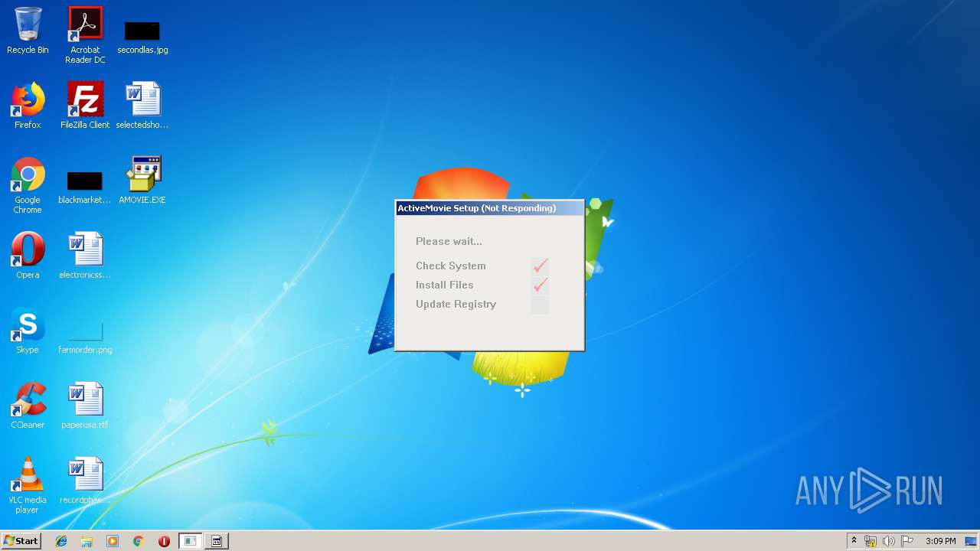The height and width of the screenshot is (551, 980).
Task: Click the Show Desktop button
Action: point(972,541)
